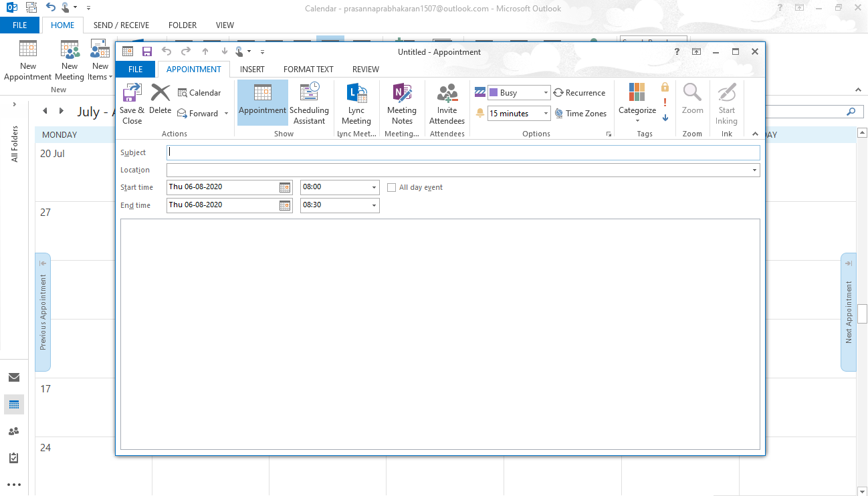Delete this appointment
This screenshot has height=496, width=868.
coord(160,102)
